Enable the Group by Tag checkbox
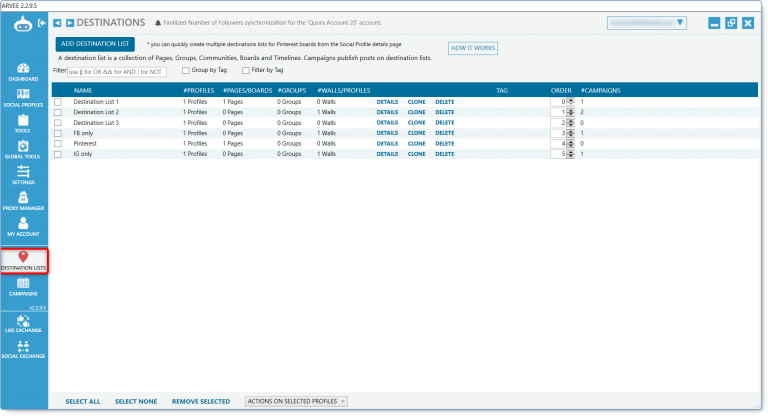This screenshot has width=768, height=416. (185, 70)
